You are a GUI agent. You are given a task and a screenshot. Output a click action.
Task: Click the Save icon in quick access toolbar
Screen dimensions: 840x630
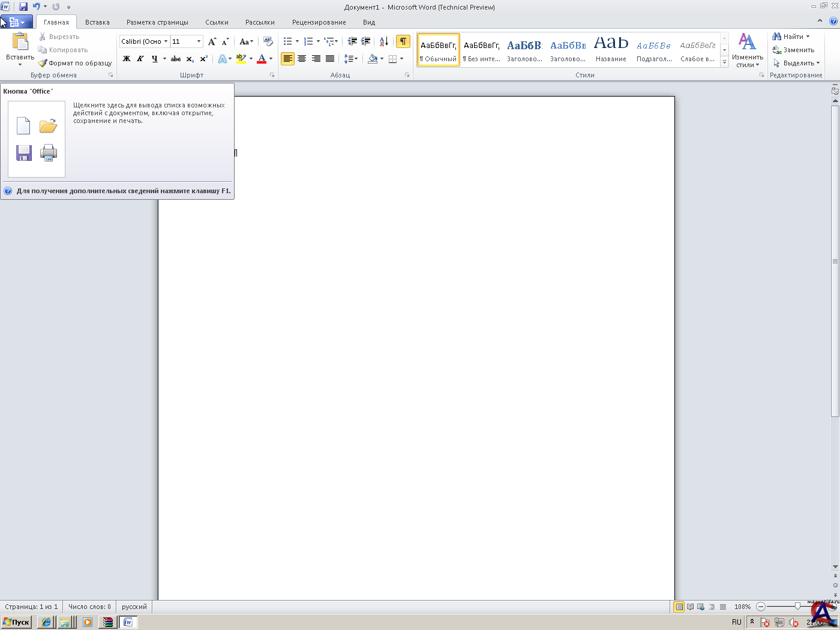click(x=23, y=7)
